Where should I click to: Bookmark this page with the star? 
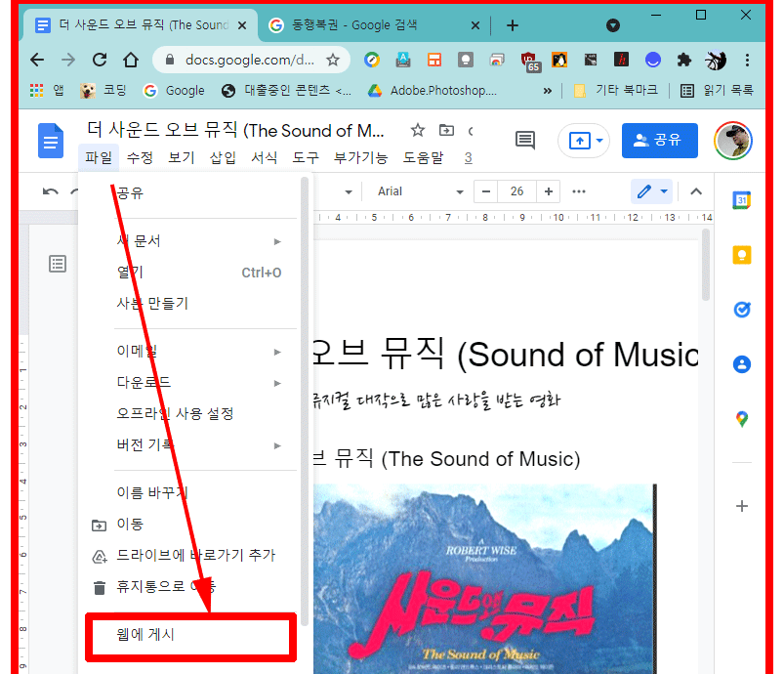(x=333, y=61)
